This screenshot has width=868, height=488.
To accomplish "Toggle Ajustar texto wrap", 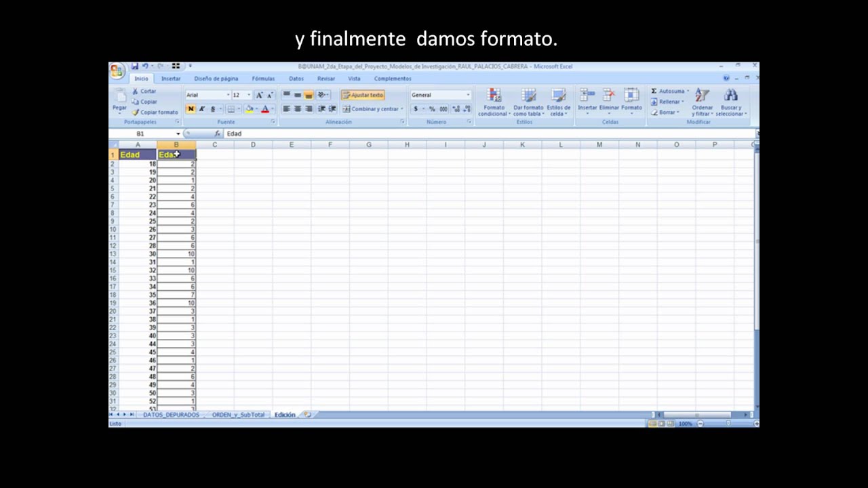I will coord(363,95).
